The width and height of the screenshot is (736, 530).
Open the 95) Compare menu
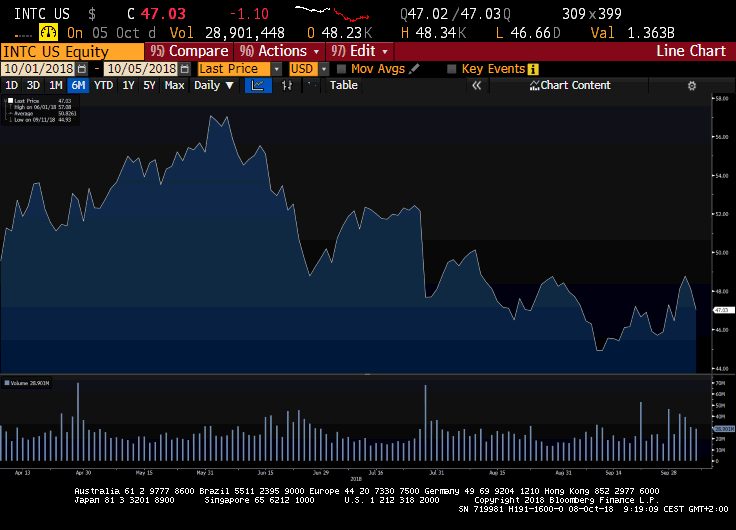(x=189, y=51)
